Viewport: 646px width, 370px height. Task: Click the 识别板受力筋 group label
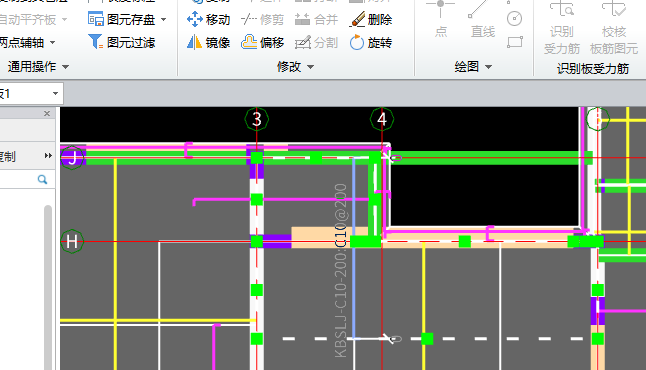click(x=593, y=68)
